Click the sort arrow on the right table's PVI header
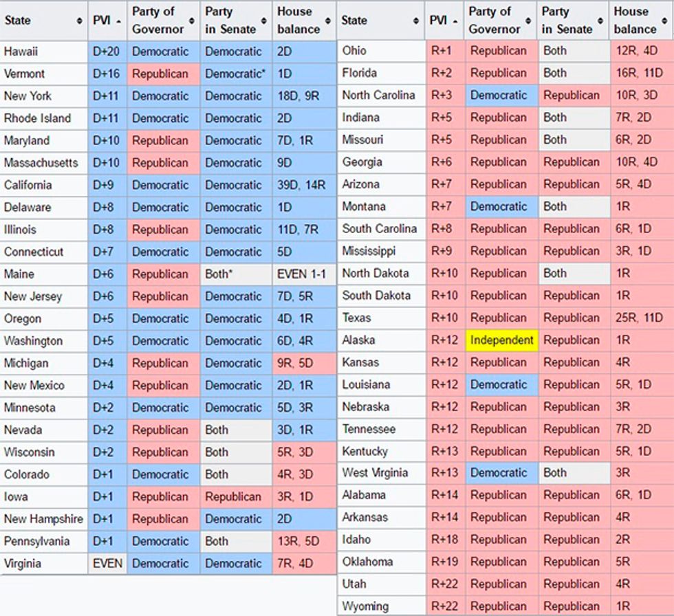 [455, 21]
